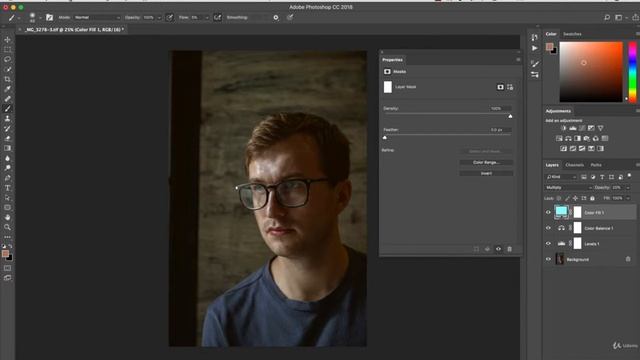
Task: Click the foreground color swatch in the toolbox
Action: (5, 254)
